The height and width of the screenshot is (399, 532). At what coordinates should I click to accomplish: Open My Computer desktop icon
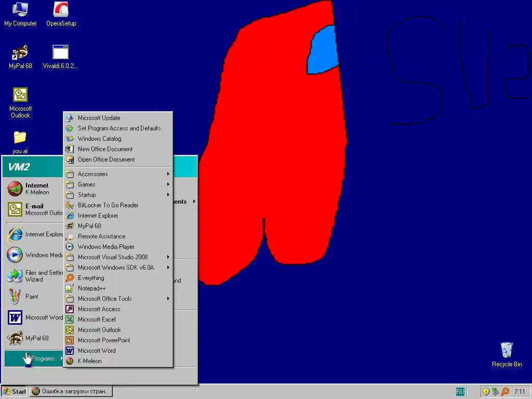click(x=20, y=14)
